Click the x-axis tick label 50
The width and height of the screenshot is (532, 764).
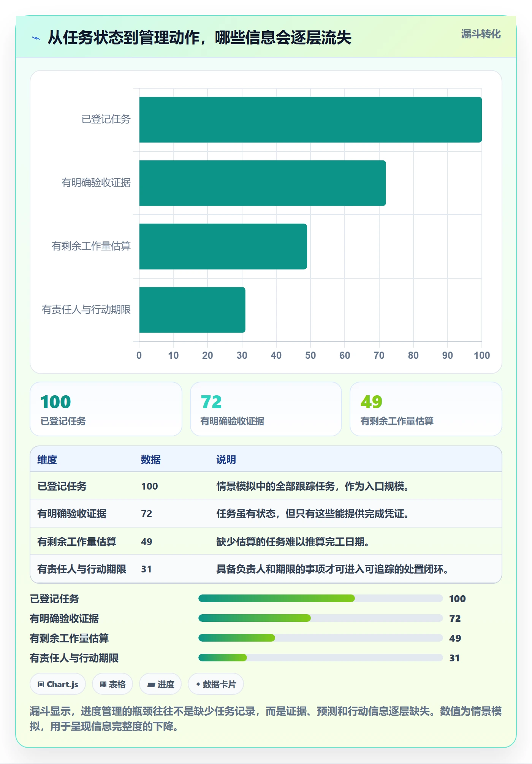pos(310,355)
